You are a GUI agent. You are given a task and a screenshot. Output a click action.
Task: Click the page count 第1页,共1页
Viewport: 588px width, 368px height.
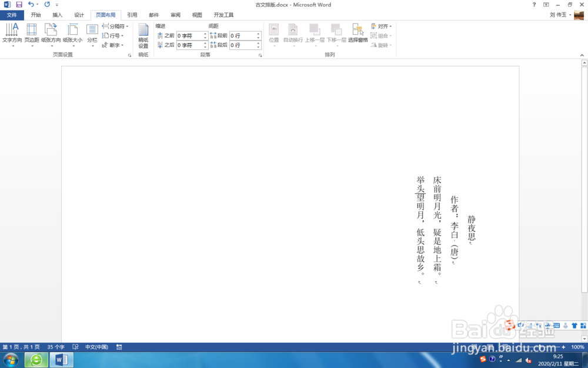pyautogui.click(x=21, y=347)
